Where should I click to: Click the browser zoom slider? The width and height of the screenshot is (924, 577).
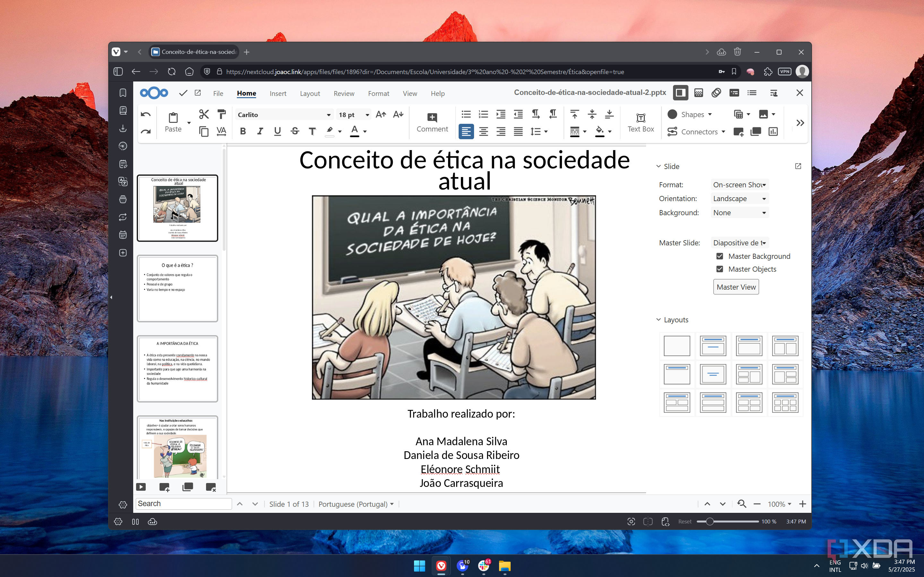pyautogui.click(x=727, y=521)
